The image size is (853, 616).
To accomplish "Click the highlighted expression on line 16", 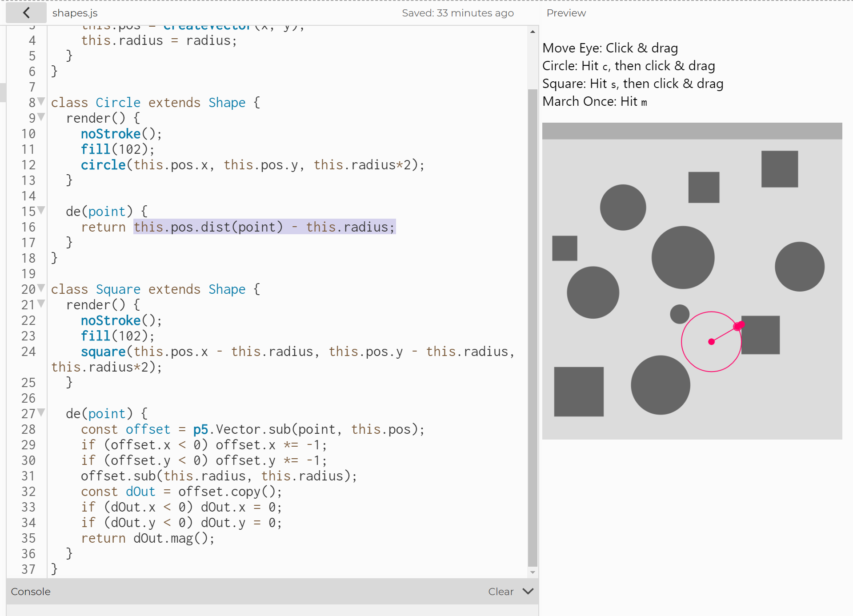I will (x=264, y=227).
